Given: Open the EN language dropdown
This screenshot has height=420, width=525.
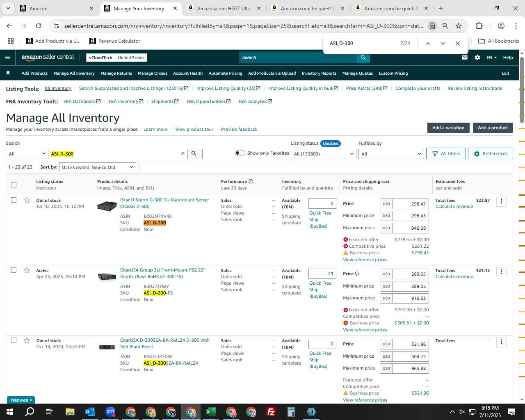Looking at the screenshot, I should pyautogui.click(x=491, y=57).
